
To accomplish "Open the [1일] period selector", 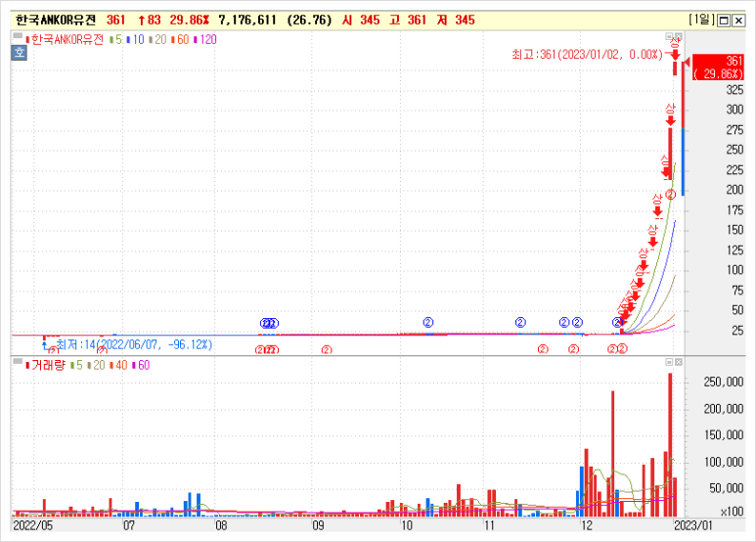I will pos(701,20).
